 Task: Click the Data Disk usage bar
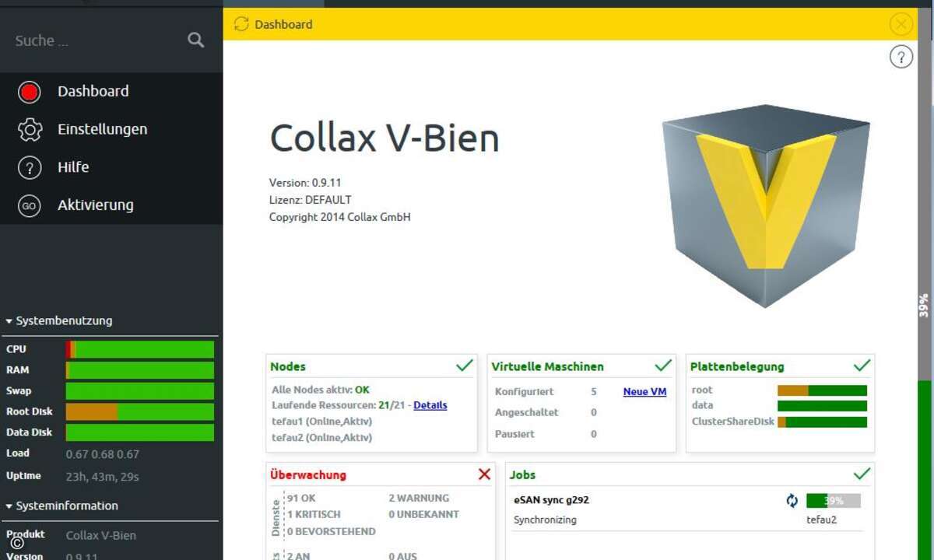pyautogui.click(x=140, y=432)
